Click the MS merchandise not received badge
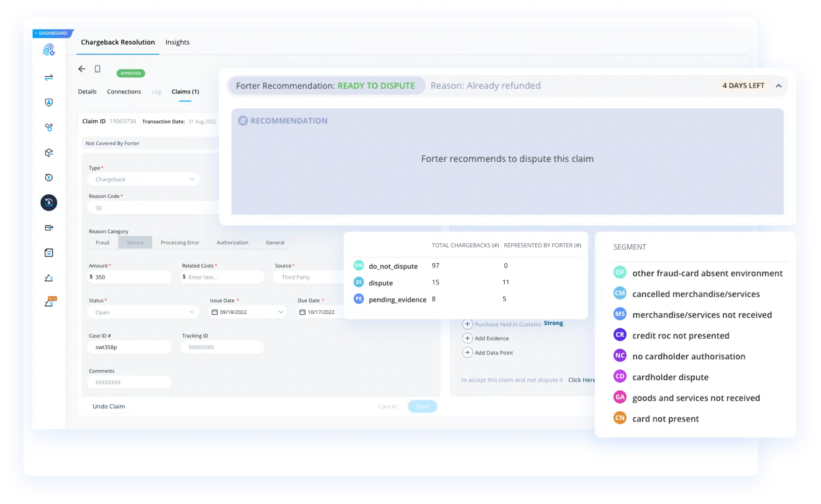The width and height of the screenshot is (821, 504). (620, 314)
